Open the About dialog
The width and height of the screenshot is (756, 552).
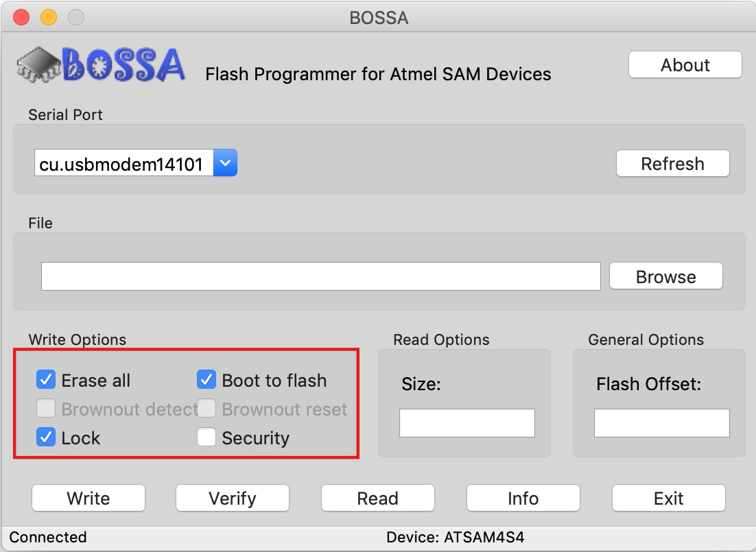point(685,64)
